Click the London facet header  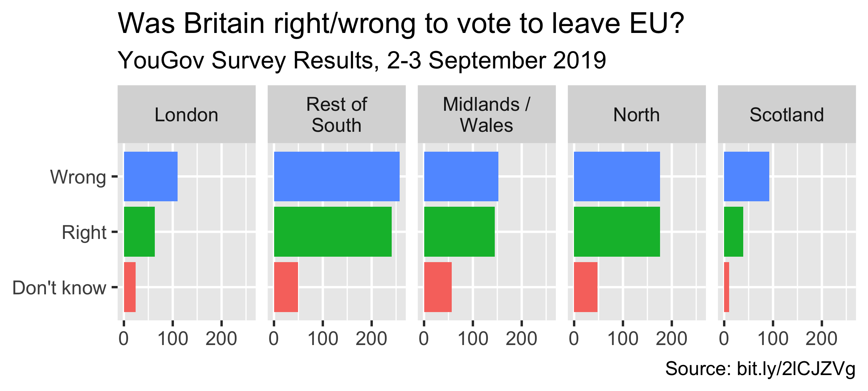[186, 114]
